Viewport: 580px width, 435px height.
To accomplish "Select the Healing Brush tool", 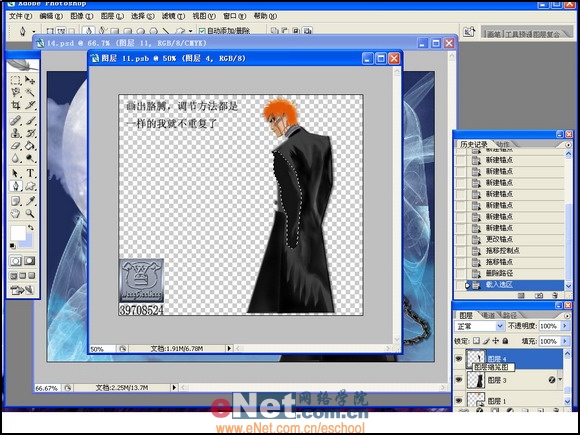I will coord(16,121).
